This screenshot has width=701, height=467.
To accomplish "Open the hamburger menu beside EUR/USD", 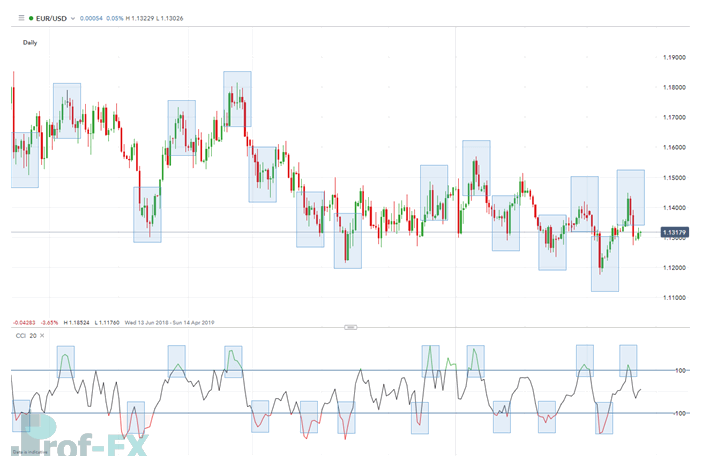I will click(x=23, y=18).
